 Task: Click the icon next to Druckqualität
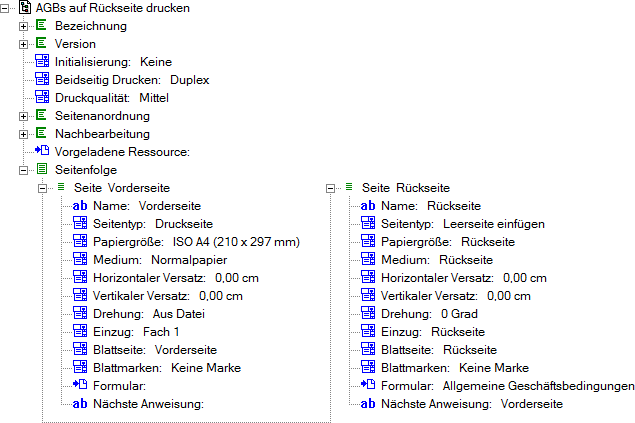(41, 98)
